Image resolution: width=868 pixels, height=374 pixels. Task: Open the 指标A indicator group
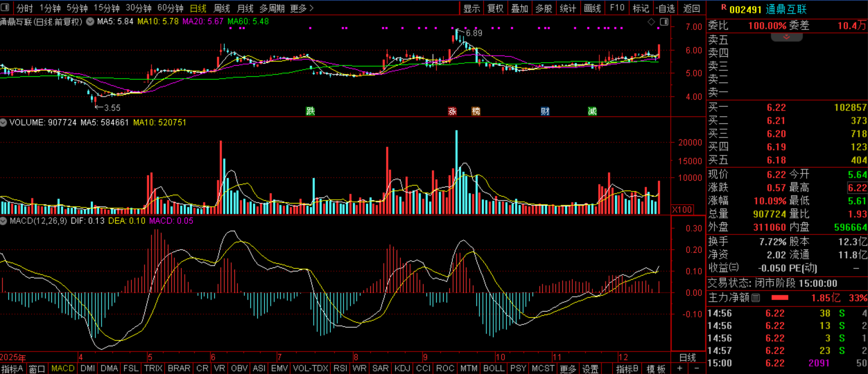click(12, 368)
